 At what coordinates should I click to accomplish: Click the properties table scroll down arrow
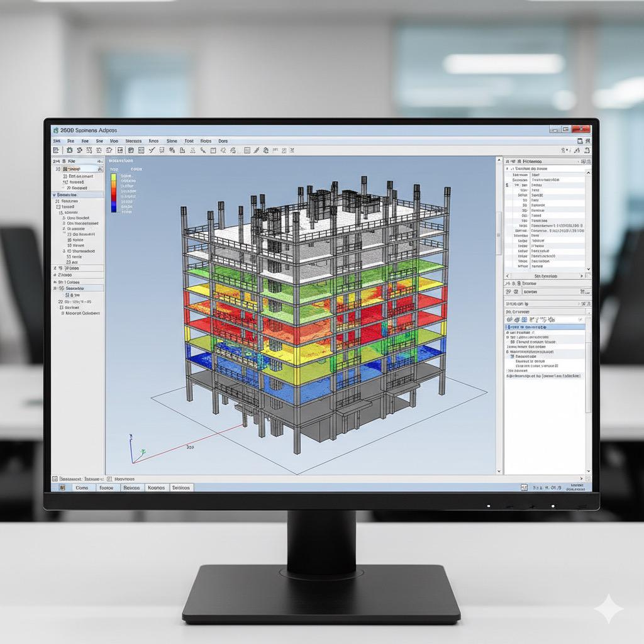tap(588, 270)
